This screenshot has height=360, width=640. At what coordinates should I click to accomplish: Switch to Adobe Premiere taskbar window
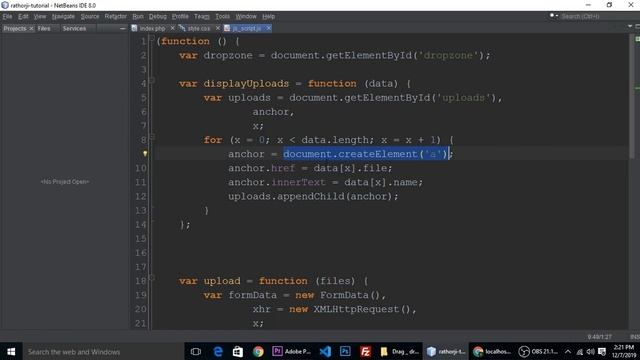[291, 351]
